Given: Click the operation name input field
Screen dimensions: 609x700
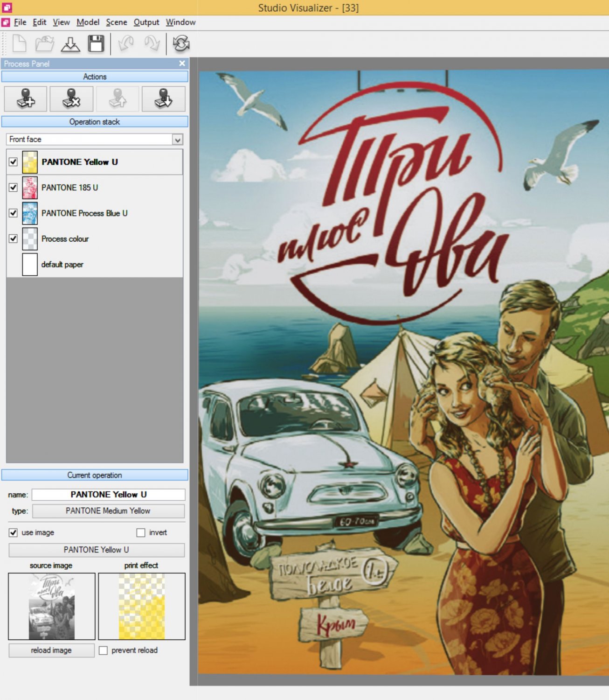Looking at the screenshot, I should [108, 495].
